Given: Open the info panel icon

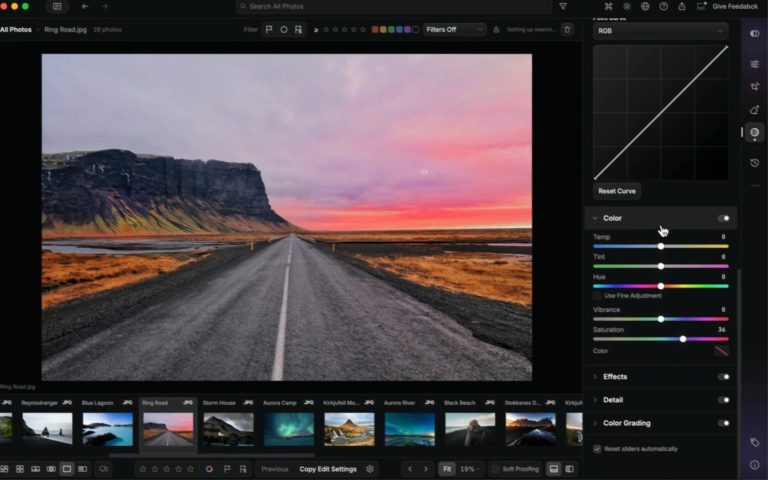Looking at the screenshot, I should (754, 464).
